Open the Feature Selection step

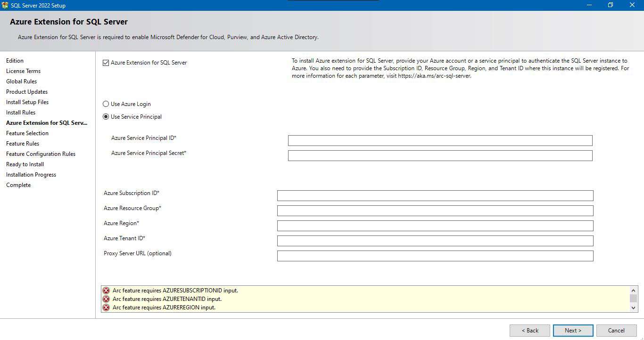[27, 133]
